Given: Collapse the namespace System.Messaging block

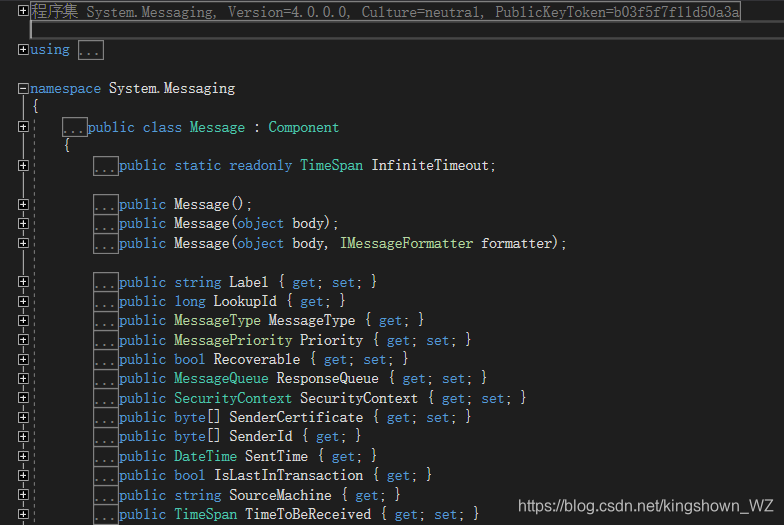Looking at the screenshot, I should [23, 88].
